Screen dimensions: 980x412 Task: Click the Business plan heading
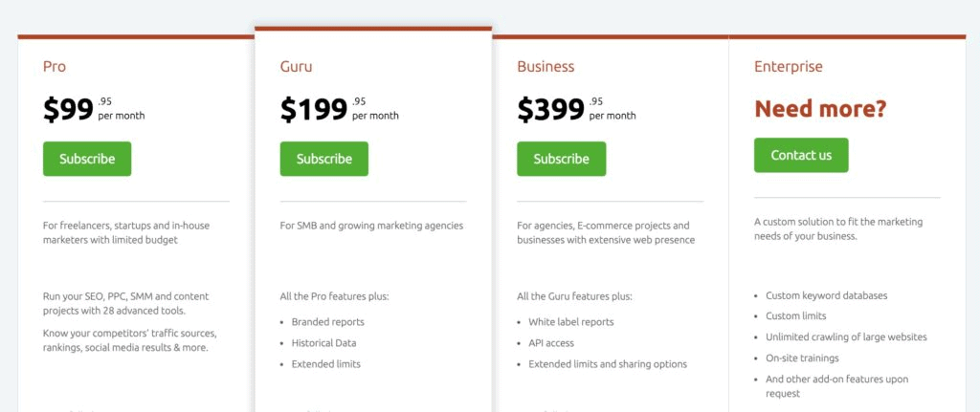pyautogui.click(x=546, y=66)
